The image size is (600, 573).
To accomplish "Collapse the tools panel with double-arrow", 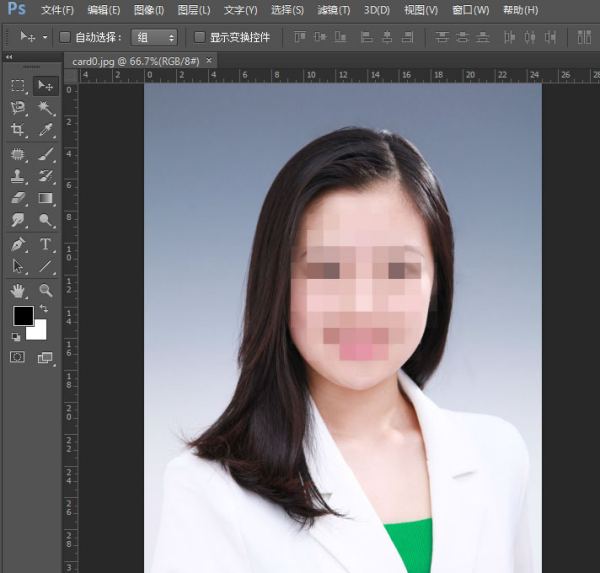I will [9, 58].
